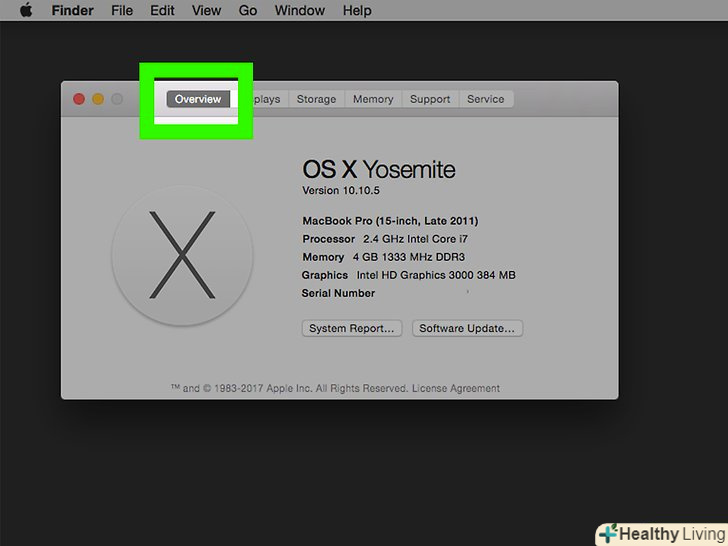Viewport: 728px width, 546px height.
Task: Click the OS X Yosemite logo
Action: click(x=182, y=255)
